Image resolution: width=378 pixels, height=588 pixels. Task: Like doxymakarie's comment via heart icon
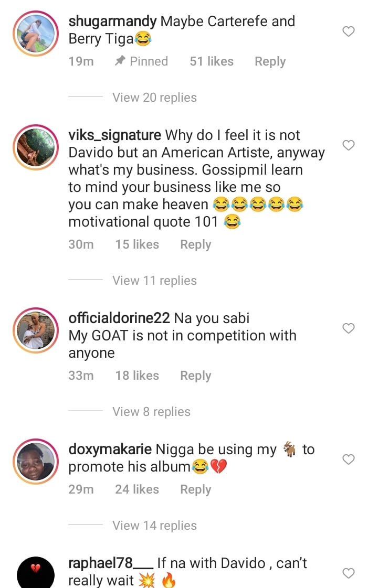click(x=349, y=459)
